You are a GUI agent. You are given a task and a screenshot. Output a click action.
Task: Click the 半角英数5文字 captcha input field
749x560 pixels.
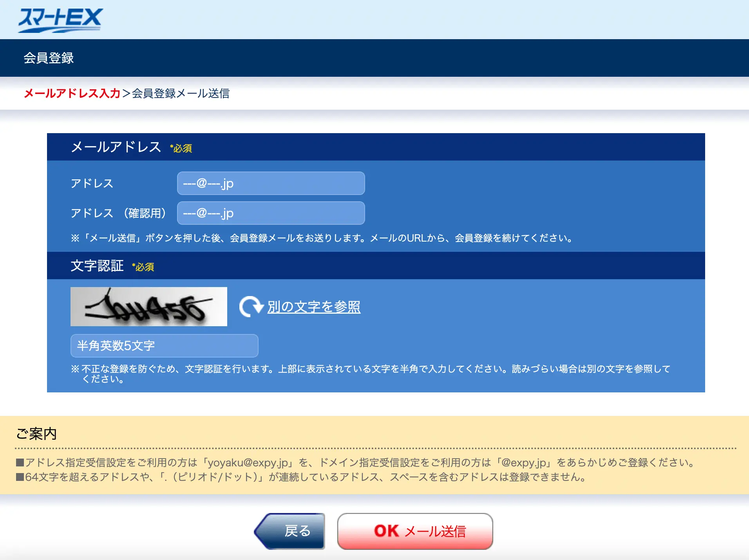coord(164,345)
